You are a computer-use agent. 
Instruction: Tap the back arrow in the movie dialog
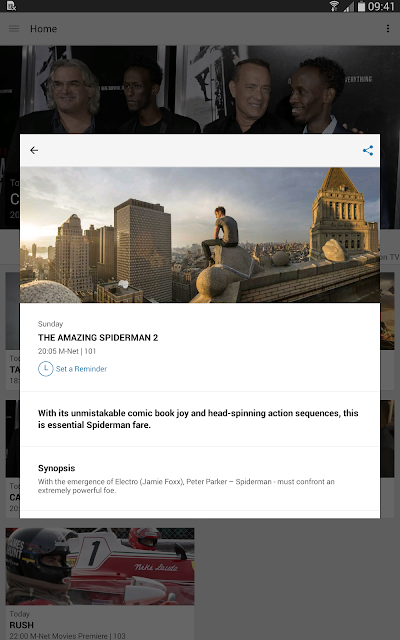(x=34, y=150)
